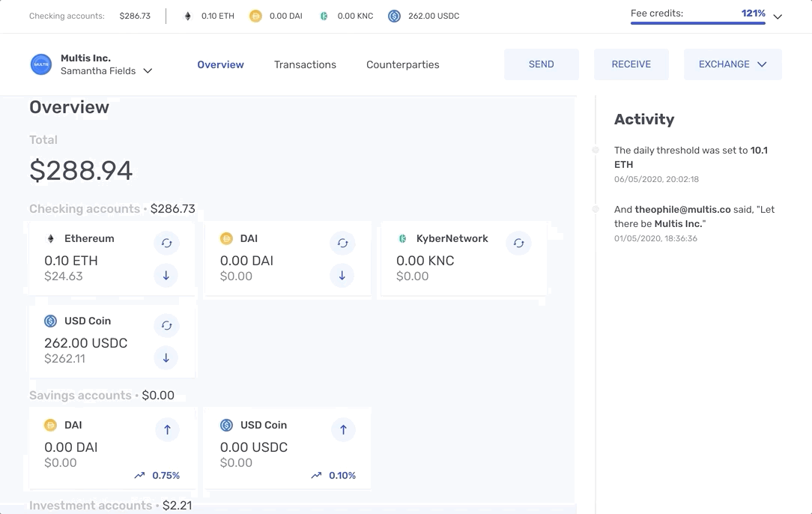Click the 262.00 USDC balance on checking card
This screenshot has height=514, width=812.
[x=86, y=343]
